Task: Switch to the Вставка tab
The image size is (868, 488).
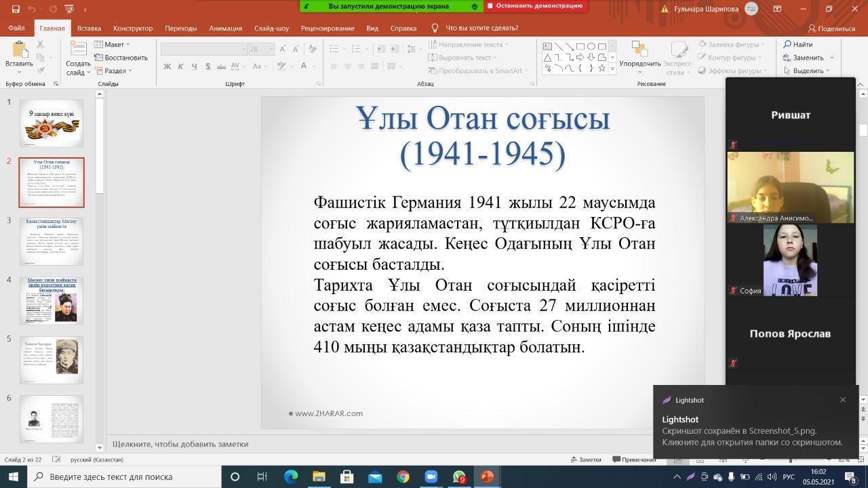Action: (89, 28)
